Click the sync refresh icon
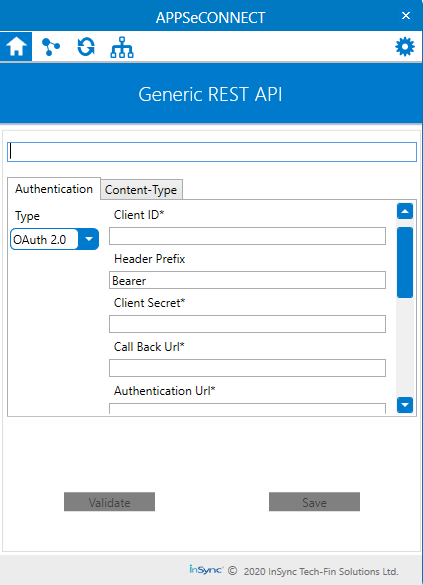 (x=86, y=47)
